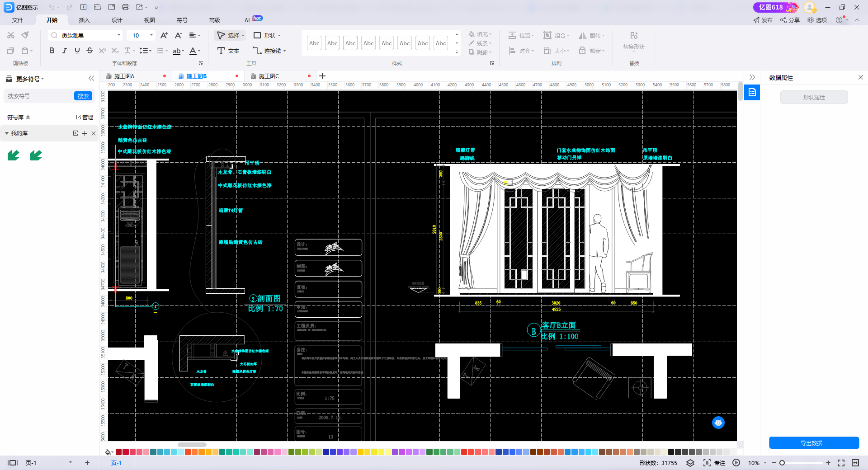Image resolution: width=868 pixels, height=470 pixels.
Task: Add a new page with plus button
Action: 87,463
